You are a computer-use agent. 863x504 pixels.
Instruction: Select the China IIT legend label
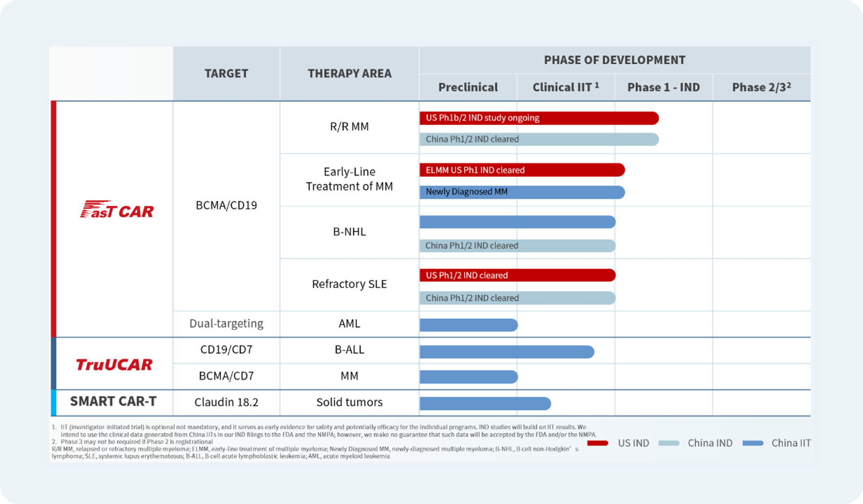point(791,443)
